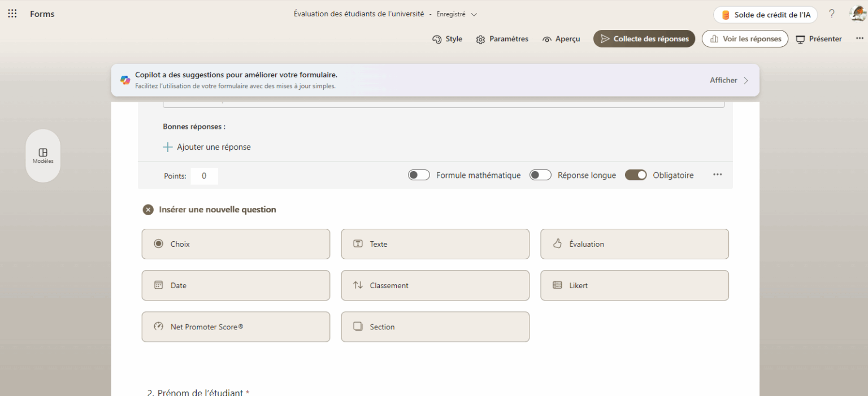
Task: Click the Copilot icon in the suggestion banner
Action: (125, 80)
